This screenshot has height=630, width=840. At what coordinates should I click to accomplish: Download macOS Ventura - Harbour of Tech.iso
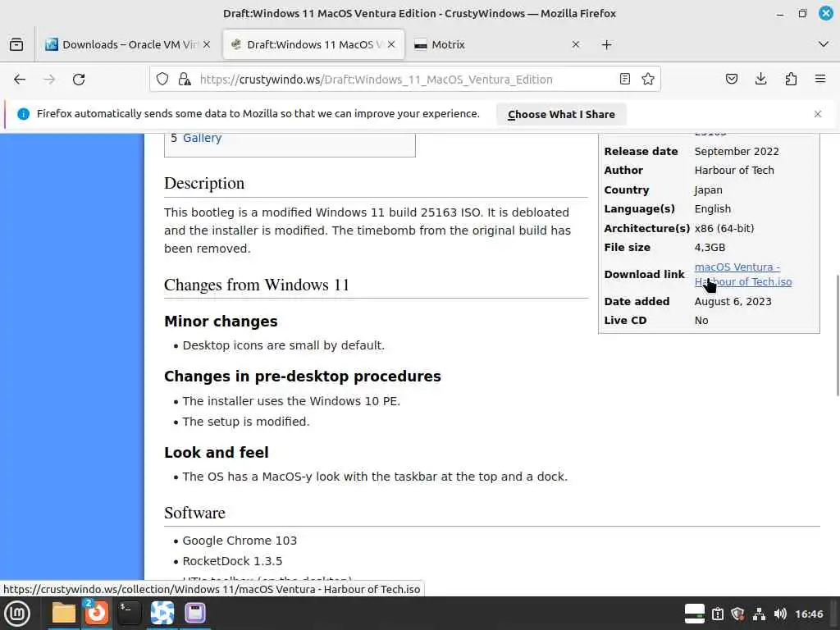[x=742, y=274]
